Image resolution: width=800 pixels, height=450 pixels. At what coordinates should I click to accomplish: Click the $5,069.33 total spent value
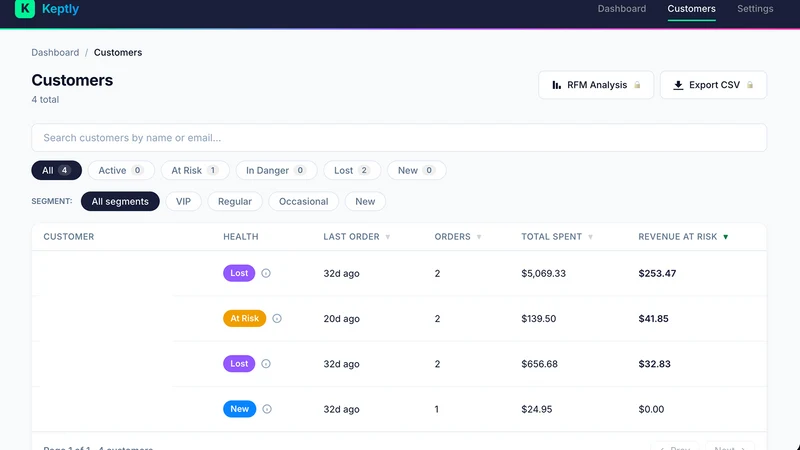pos(543,273)
